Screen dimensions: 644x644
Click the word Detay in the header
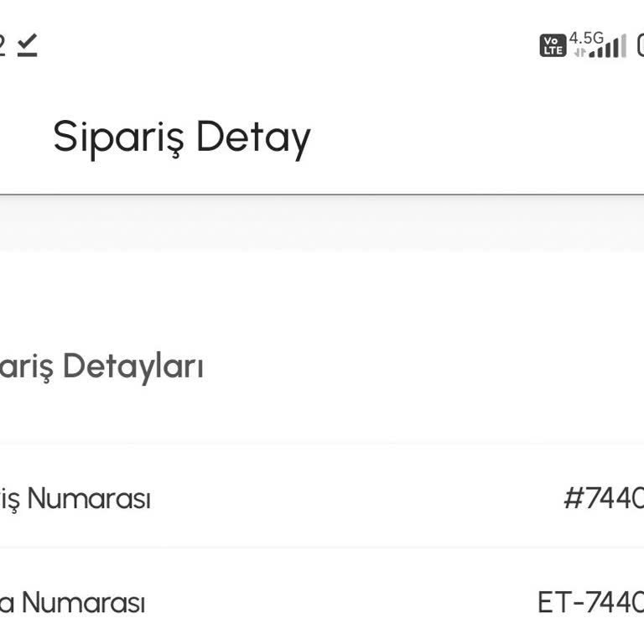coord(252,138)
